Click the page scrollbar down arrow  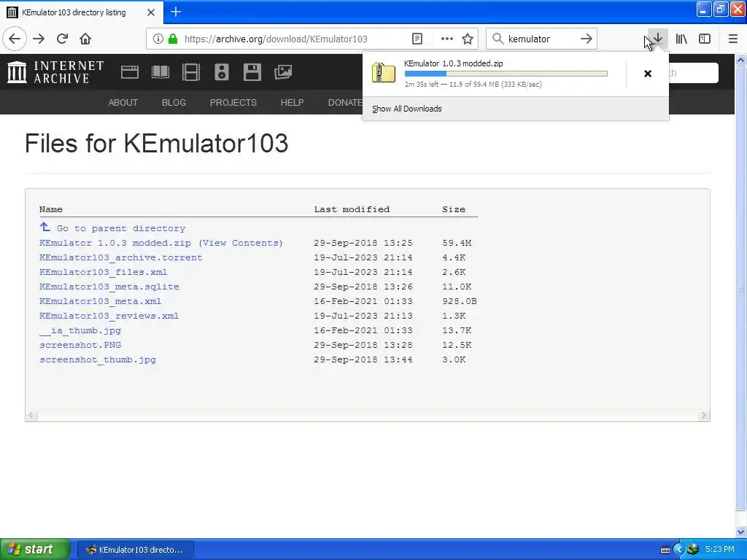[741, 532]
